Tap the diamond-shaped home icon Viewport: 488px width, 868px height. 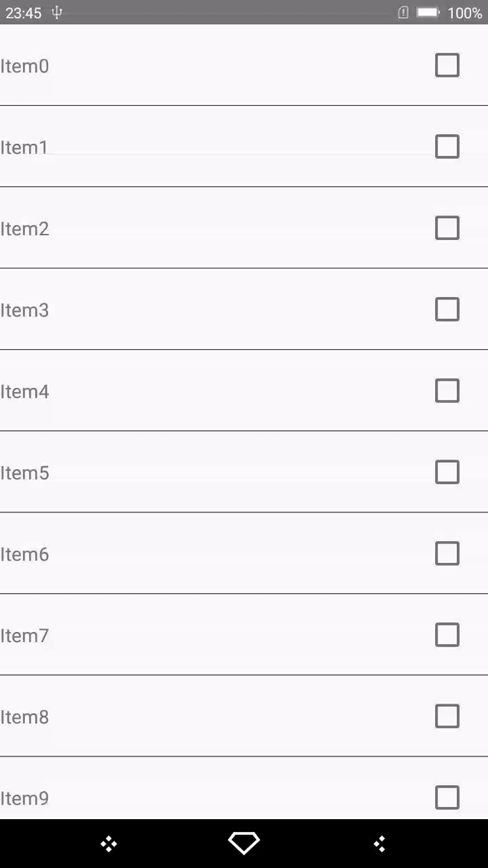244,843
